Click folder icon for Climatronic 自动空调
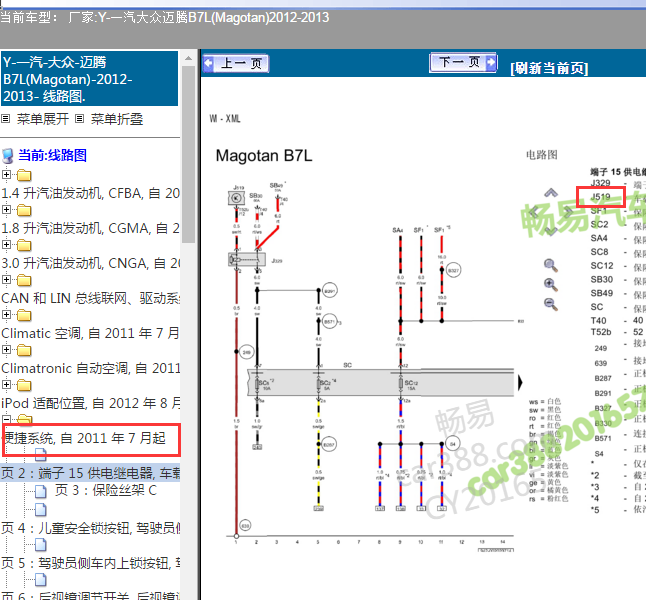Viewport: 646px width, 600px height. click(x=24, y=351)
